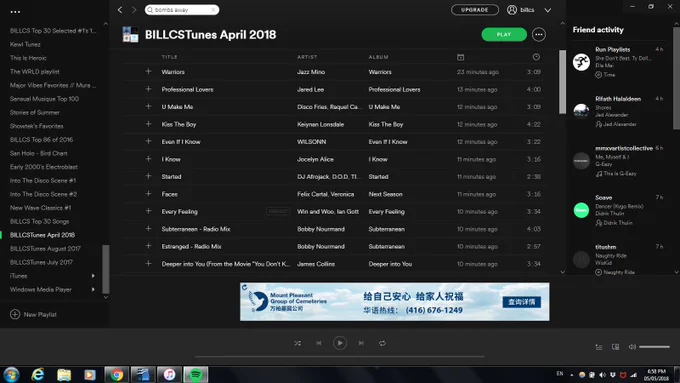Go forward with the right arrow
Viewport: 680px width, 383px height.
[x=134, y=10]
